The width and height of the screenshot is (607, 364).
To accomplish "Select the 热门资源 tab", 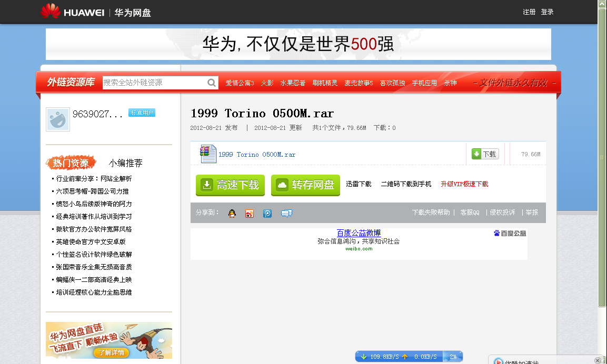I will (71, 163).
